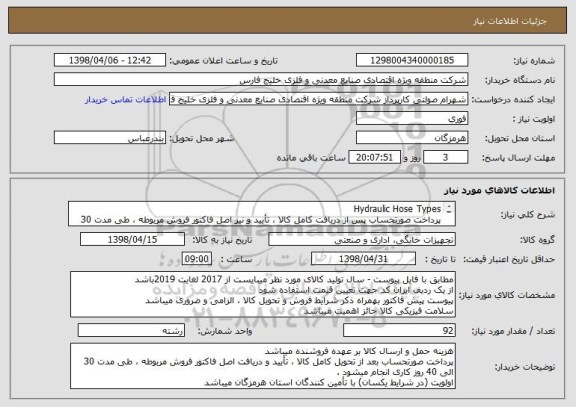Click the stepper arrows beside Hydraulic Hose Types
Image resolution: width=576 pixels, height=407 pixels.
point(449,209)
